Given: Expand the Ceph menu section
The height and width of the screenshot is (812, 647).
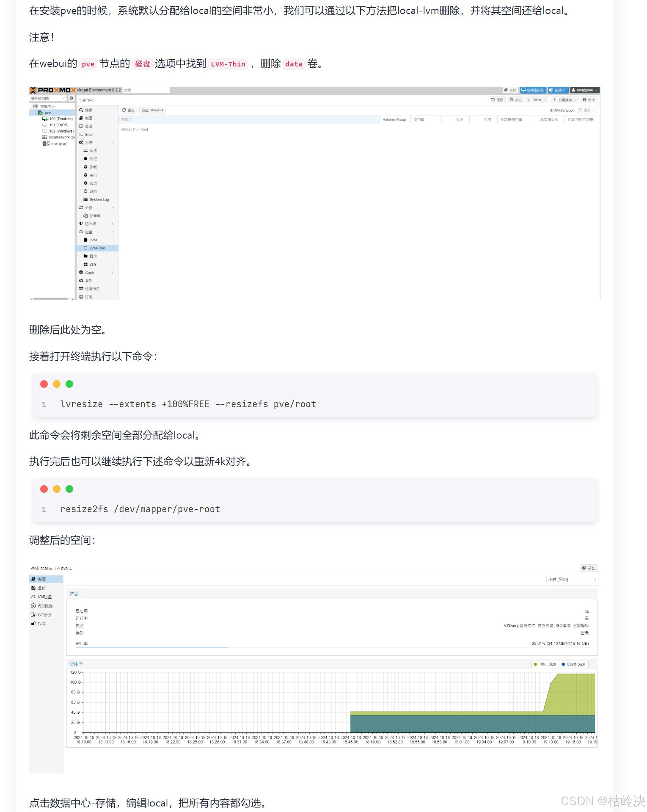Looking at the screenshot, I should (x=113, y=273).
